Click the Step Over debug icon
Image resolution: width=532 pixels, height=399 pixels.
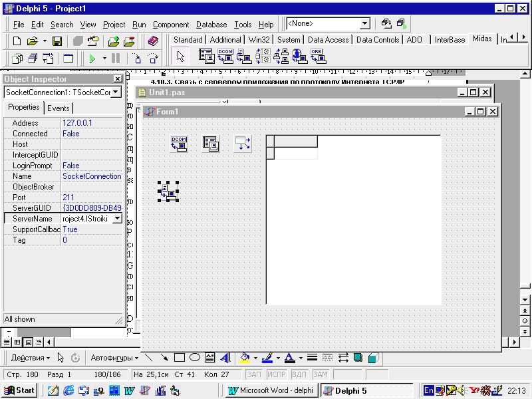(153, 59)
